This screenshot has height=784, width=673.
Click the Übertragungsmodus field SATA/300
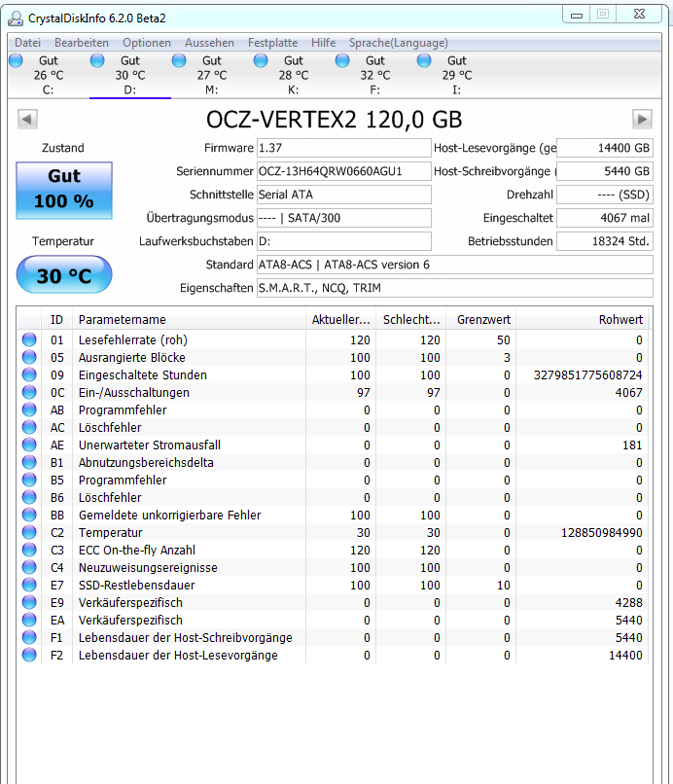[x=344, y=218]
